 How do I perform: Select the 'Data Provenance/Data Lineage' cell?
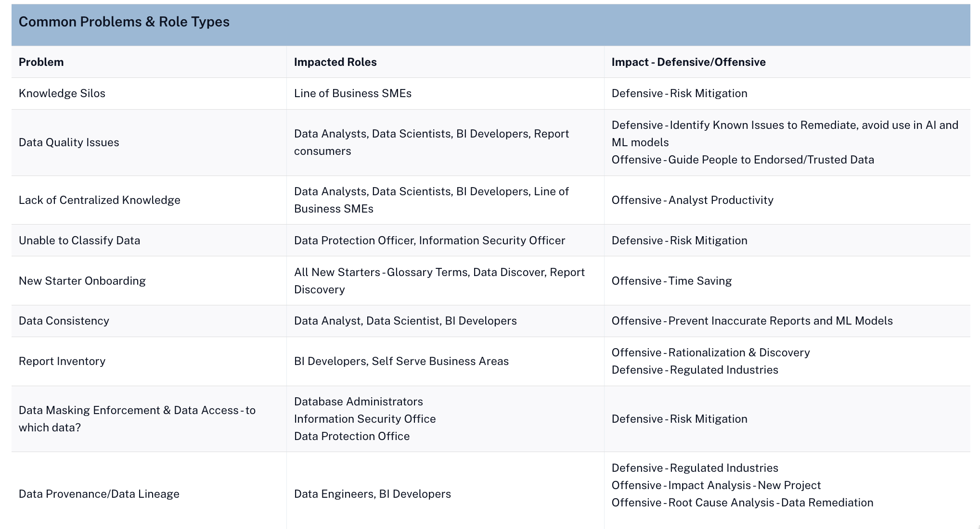[99, 494]
